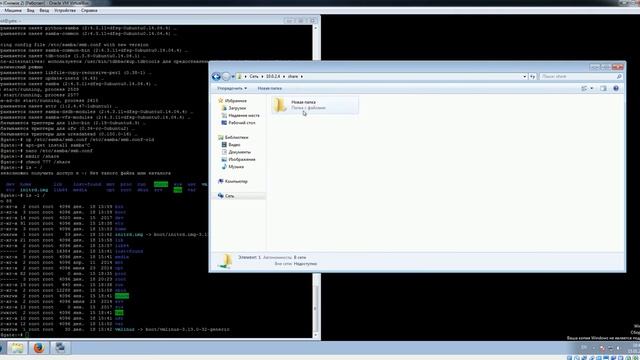Viewport: 640px width, 360px height.
Task: Open the address bar history dropdown
Action: pyautogui.click(x=524, y=76)
